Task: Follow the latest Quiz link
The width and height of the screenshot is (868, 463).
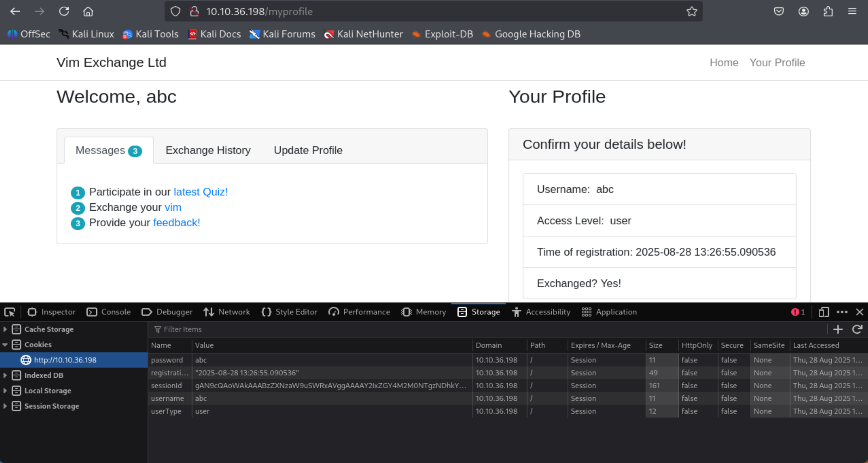Action: [x=201, y=192]
